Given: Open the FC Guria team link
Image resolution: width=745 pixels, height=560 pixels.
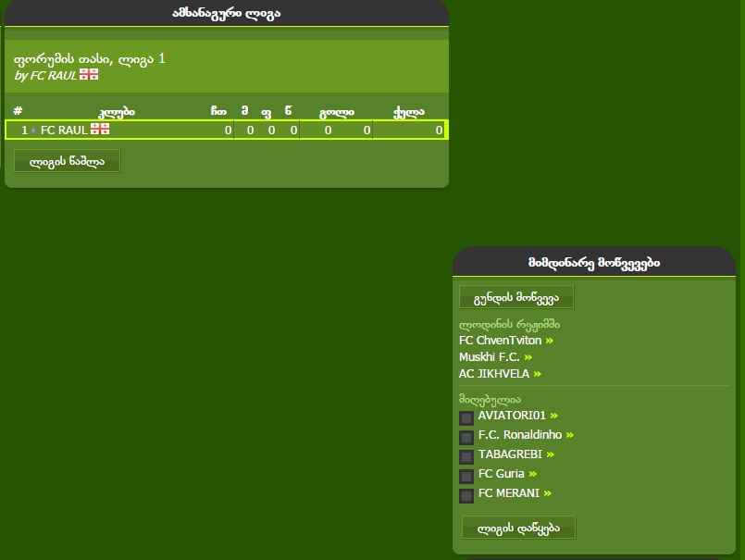Looking at the screenshot, I should click(x=502, y=474).
